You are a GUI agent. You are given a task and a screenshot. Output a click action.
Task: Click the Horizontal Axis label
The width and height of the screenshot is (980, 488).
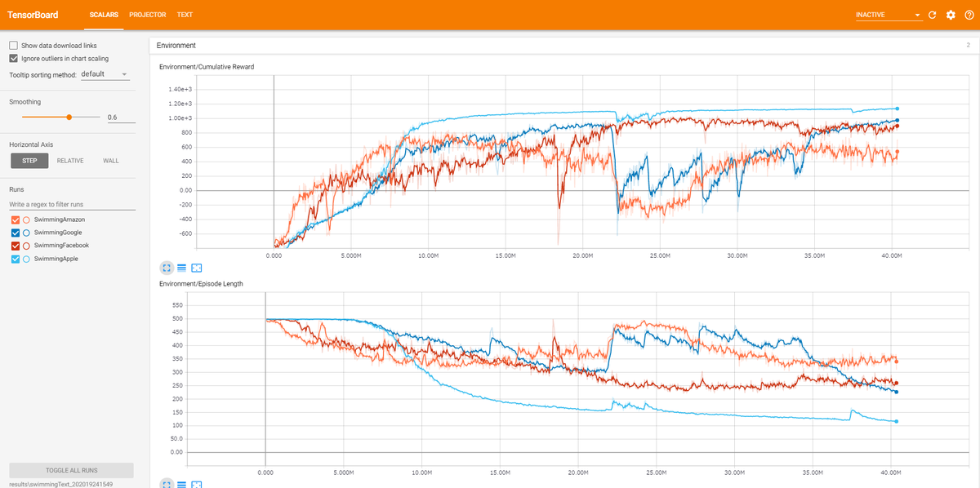[30, 144]
